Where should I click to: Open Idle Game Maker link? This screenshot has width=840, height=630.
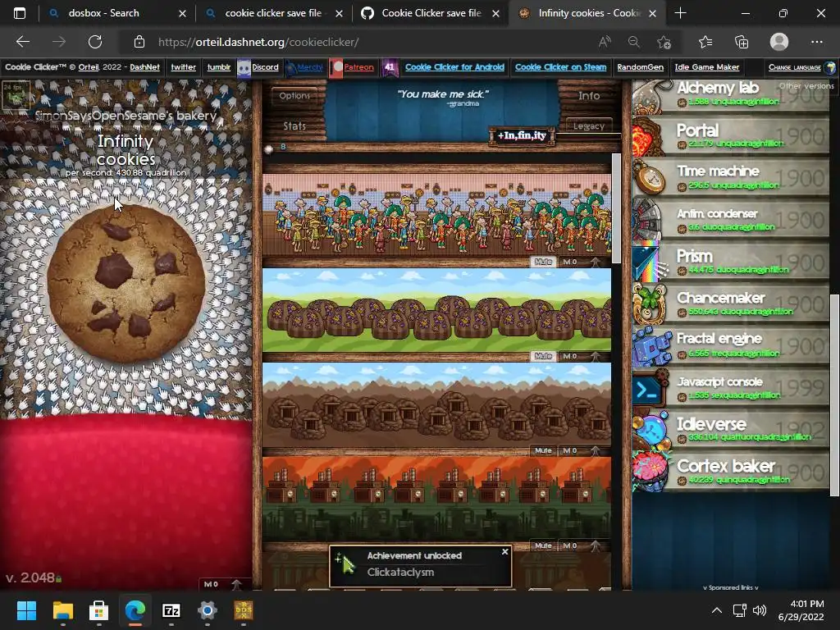pyautogui.click(x=706, y=67)
